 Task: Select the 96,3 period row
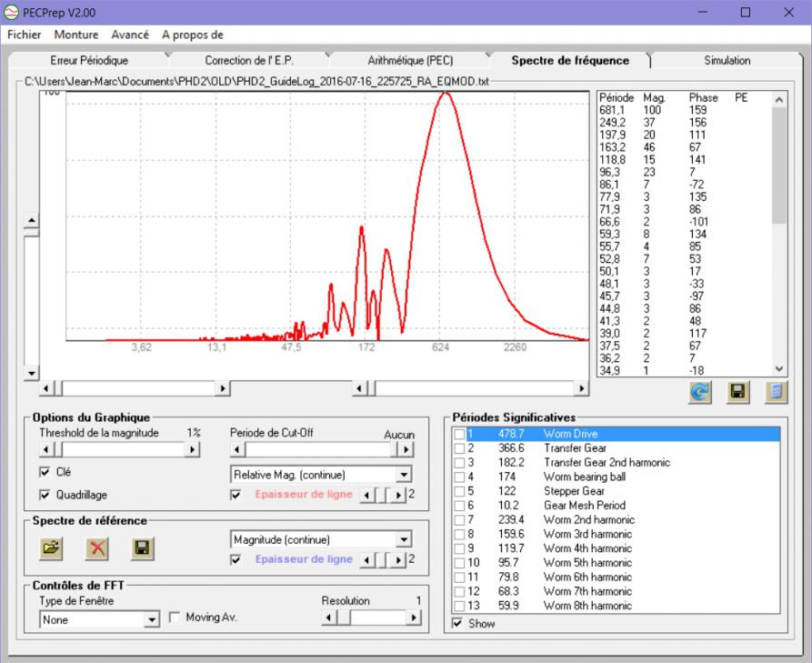tap(684, 172)
